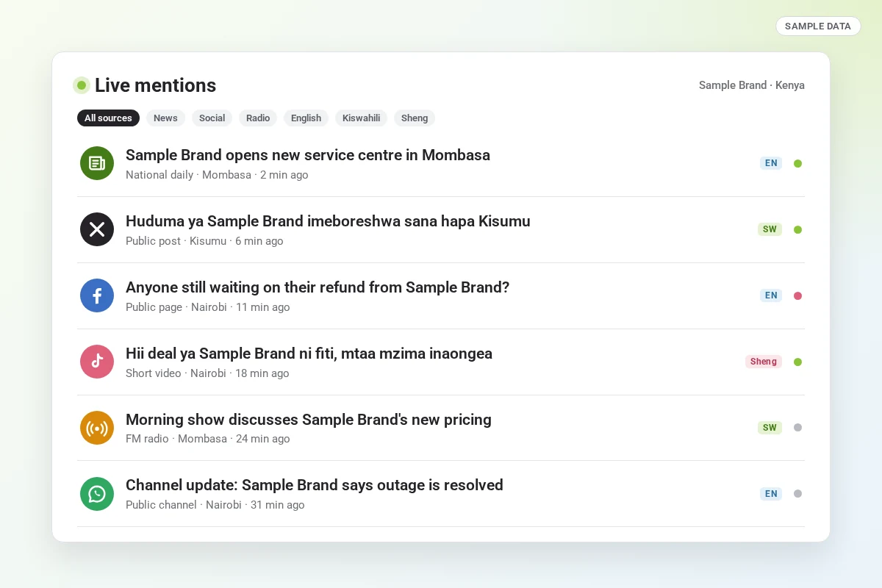The height and width of the screenshot is (588, 882).
Task: Click the newspaper icon for Mombasa service centre story
Action: point(97,163)
